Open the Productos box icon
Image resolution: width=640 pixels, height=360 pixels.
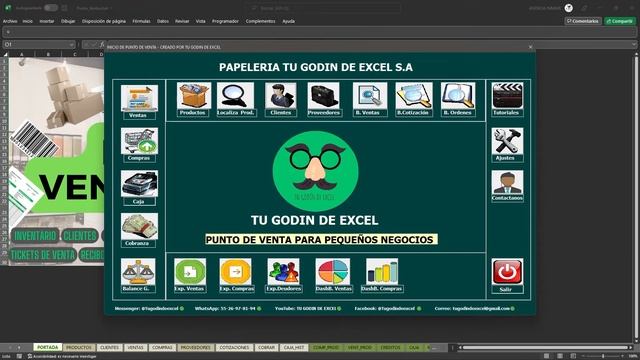(194, 96)
